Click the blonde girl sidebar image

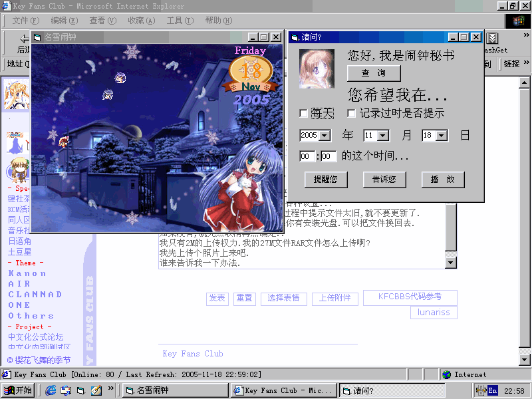[16, 94]
